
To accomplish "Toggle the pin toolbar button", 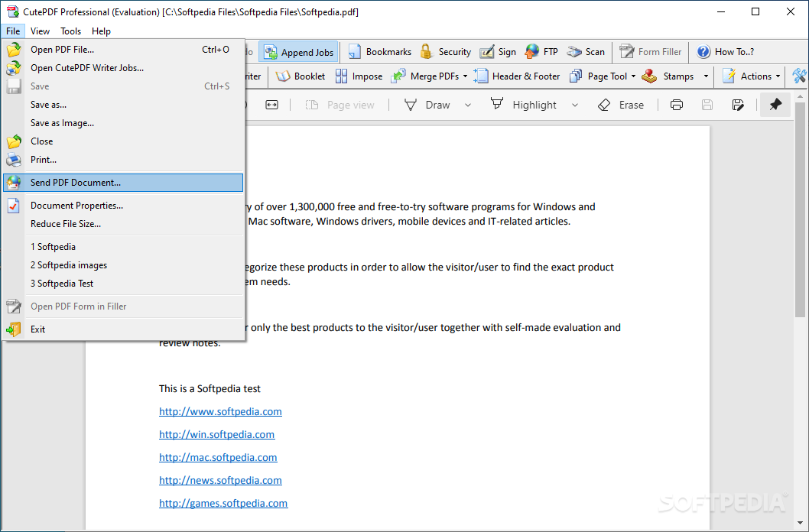I will click(775, 105).
